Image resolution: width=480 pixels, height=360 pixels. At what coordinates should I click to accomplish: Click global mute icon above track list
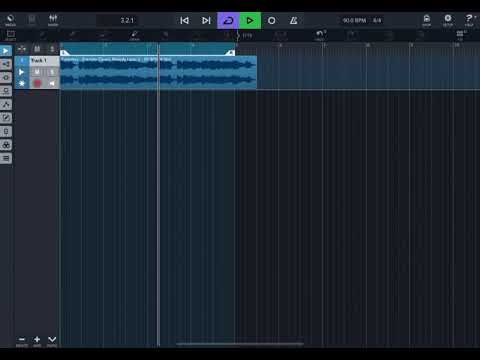pos(37,49)
